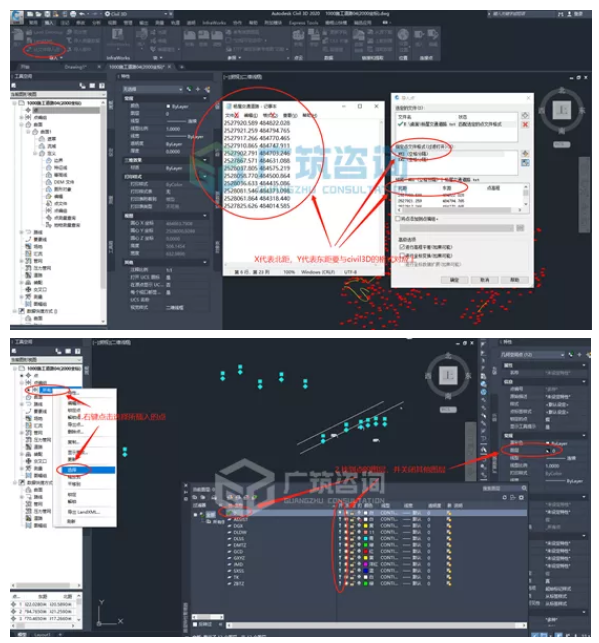Toggle the on/off bulb for layer DLDW
Viewport: 599px width, 643px height.
[x=340, y=532]
